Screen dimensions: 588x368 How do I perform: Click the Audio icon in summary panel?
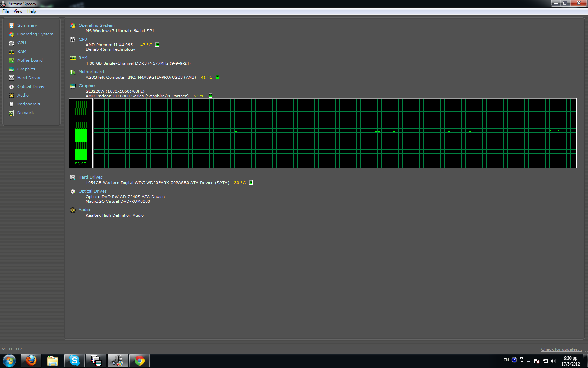point(73,210)
